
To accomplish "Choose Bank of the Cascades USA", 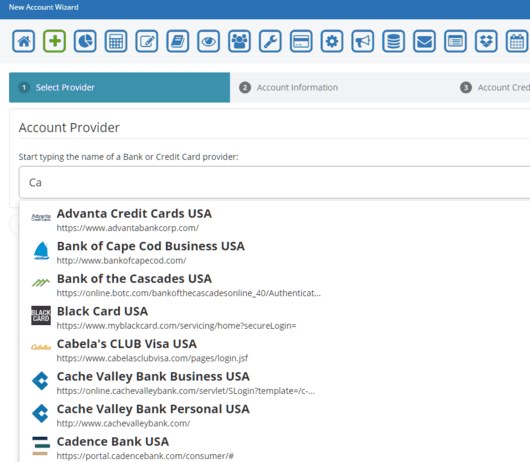I will [x=274, y=285].
